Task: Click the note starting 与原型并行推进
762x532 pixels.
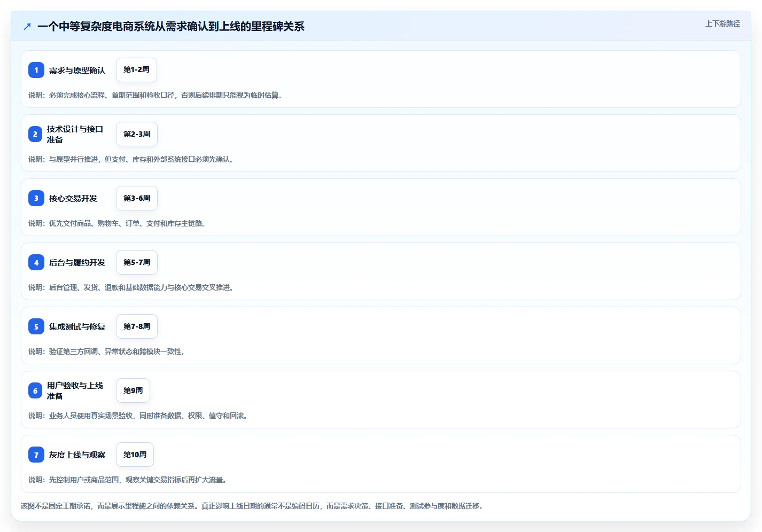Action: (x=131, y=159)
